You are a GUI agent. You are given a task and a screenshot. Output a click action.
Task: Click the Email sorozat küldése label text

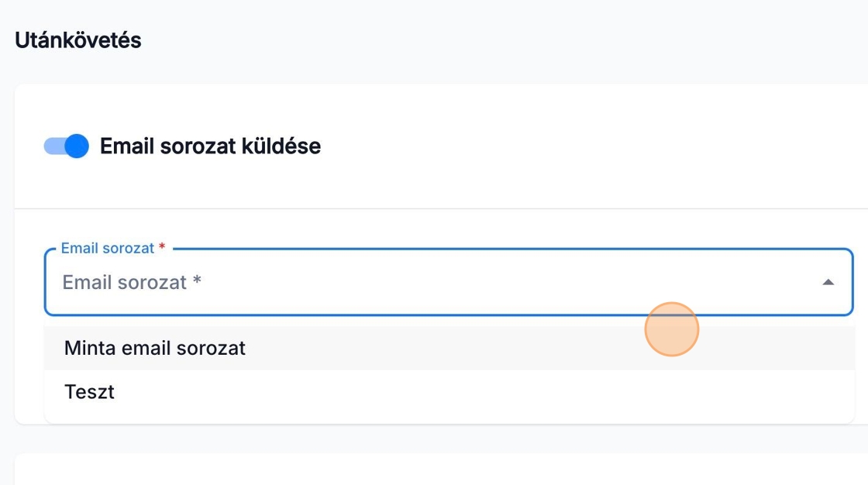click(x=210, y=146)
